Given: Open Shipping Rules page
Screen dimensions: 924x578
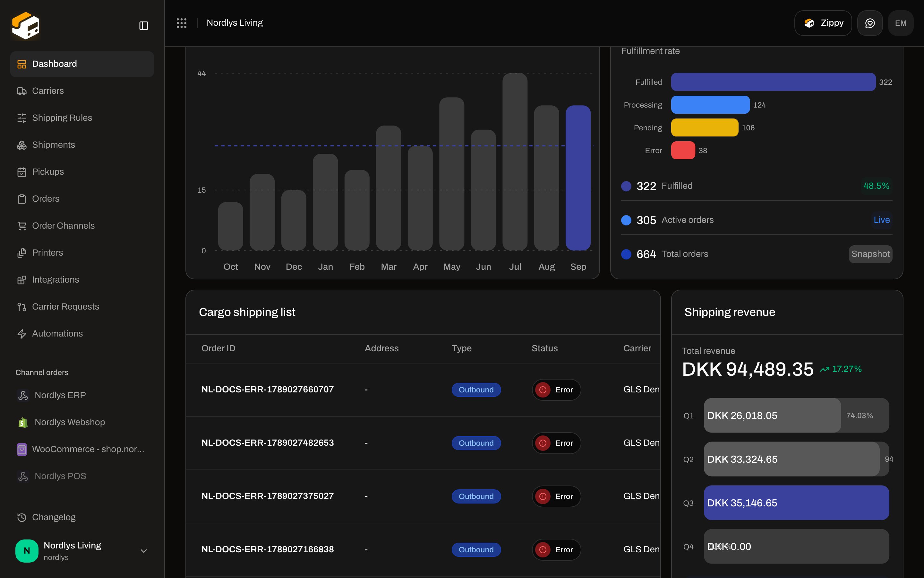Looking at the screenshot, I should 82,118.
